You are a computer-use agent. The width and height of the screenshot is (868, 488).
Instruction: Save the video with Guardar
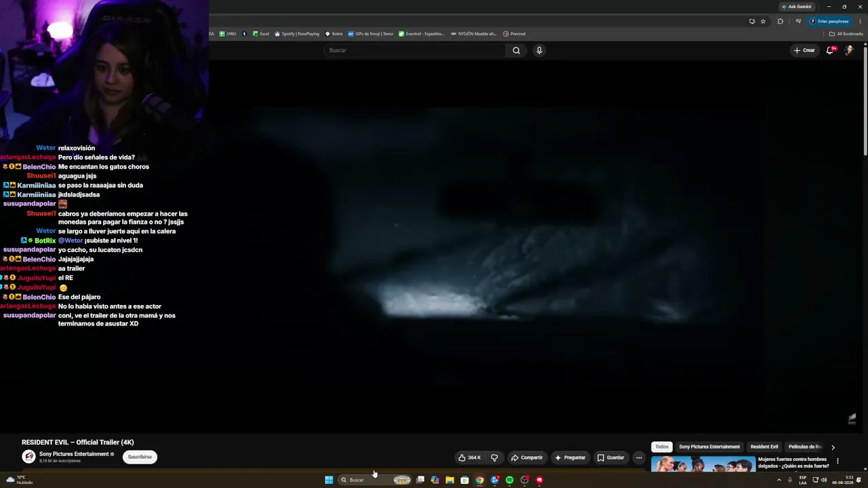[x=610, y=457]
